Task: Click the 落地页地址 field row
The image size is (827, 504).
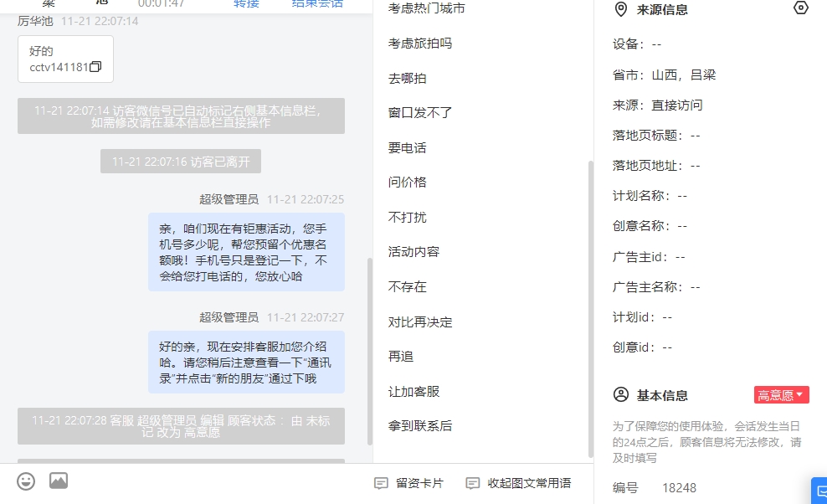Action: coord(656,166)
